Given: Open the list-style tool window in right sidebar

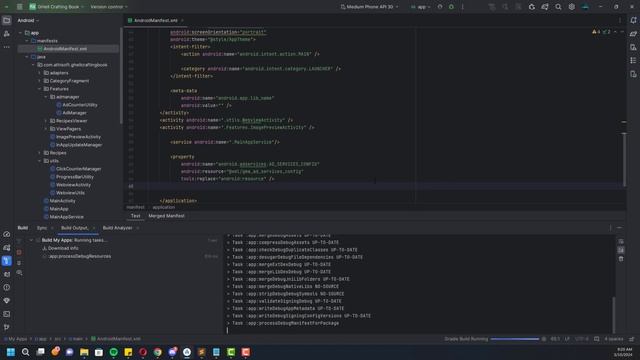Looking at the screenshot, I should point(633,61).
